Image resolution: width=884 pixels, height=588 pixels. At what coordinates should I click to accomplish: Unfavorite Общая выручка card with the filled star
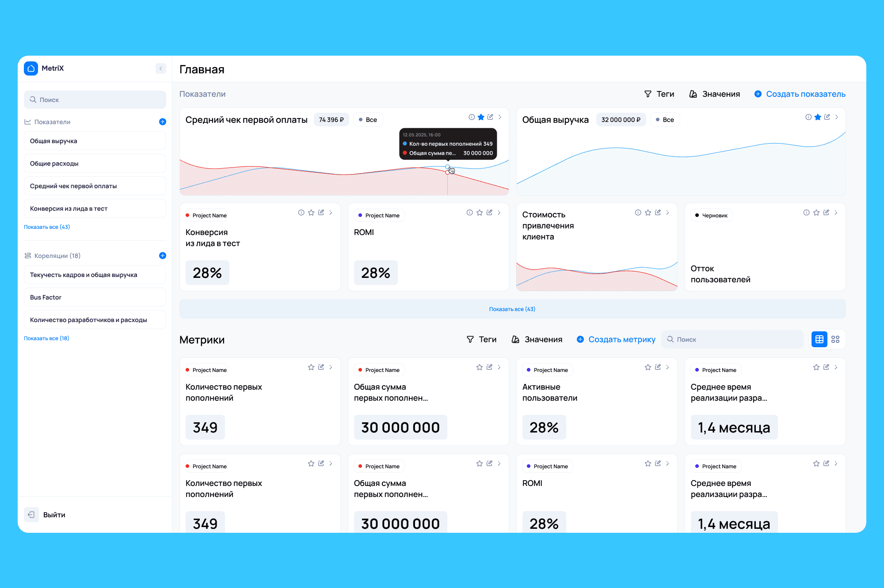(x=818, y=117)
